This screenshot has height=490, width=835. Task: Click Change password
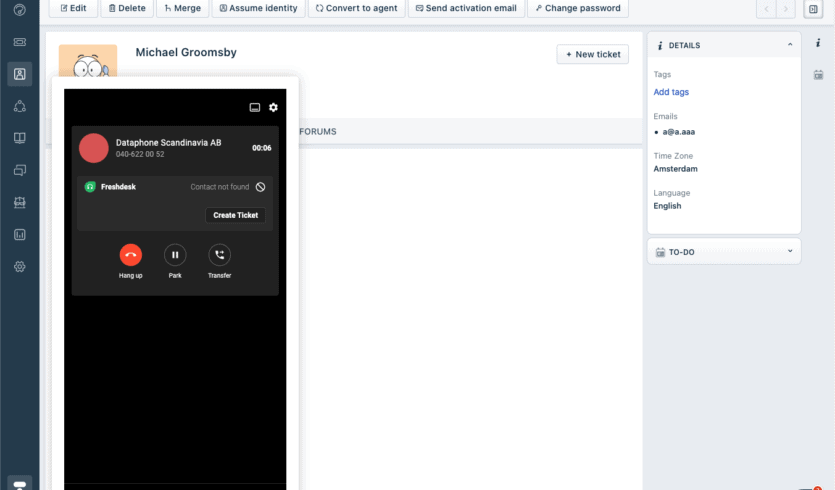[578, 9]
